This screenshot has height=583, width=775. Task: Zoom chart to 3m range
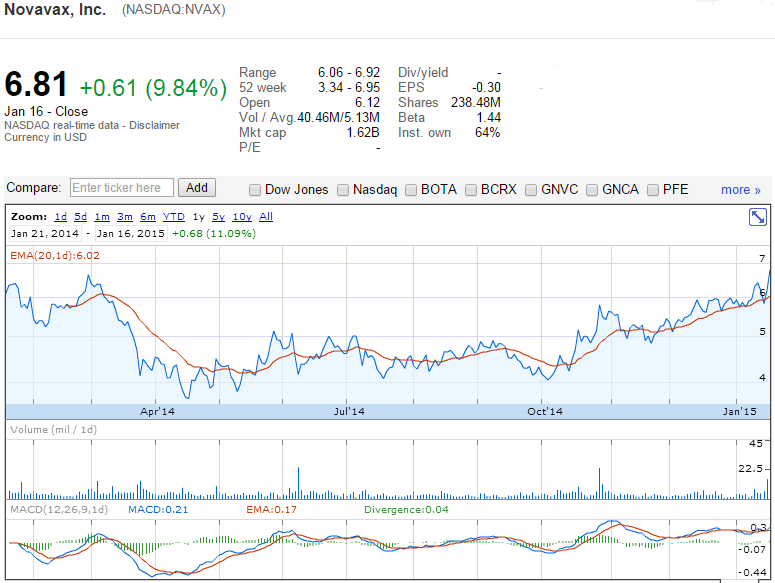[x=125, y=216]
